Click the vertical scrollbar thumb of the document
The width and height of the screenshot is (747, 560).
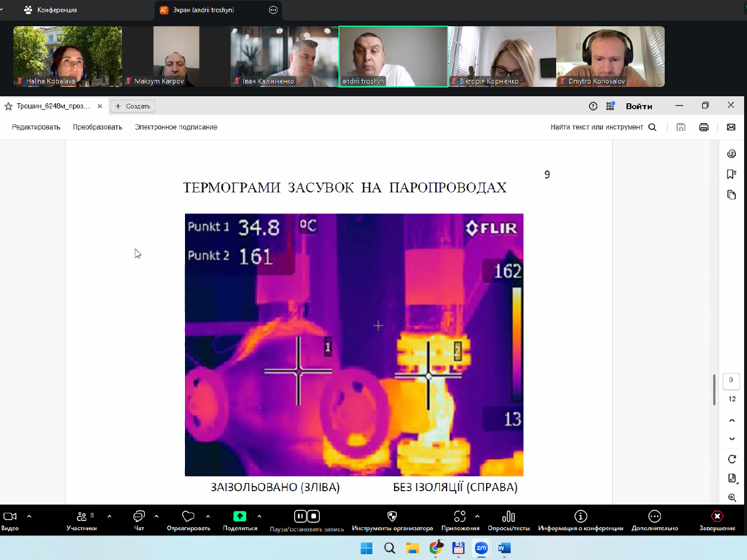click(x=714, y=389)
